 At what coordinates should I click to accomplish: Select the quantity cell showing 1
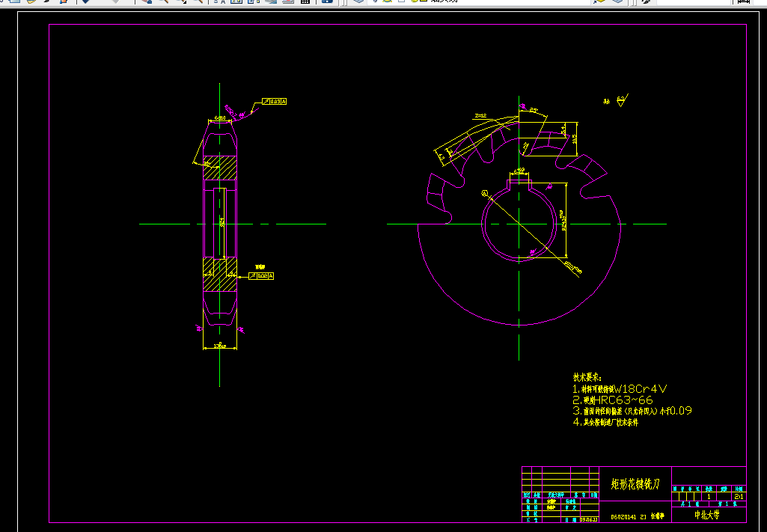point(709,497)
